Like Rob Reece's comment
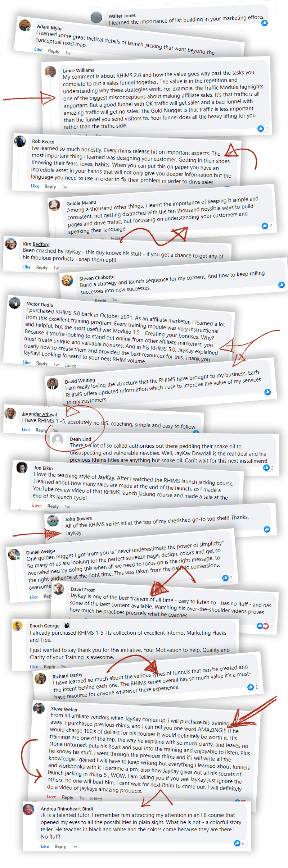The height and width of the screenshot is (868, 288). click(x=35, y=186)
